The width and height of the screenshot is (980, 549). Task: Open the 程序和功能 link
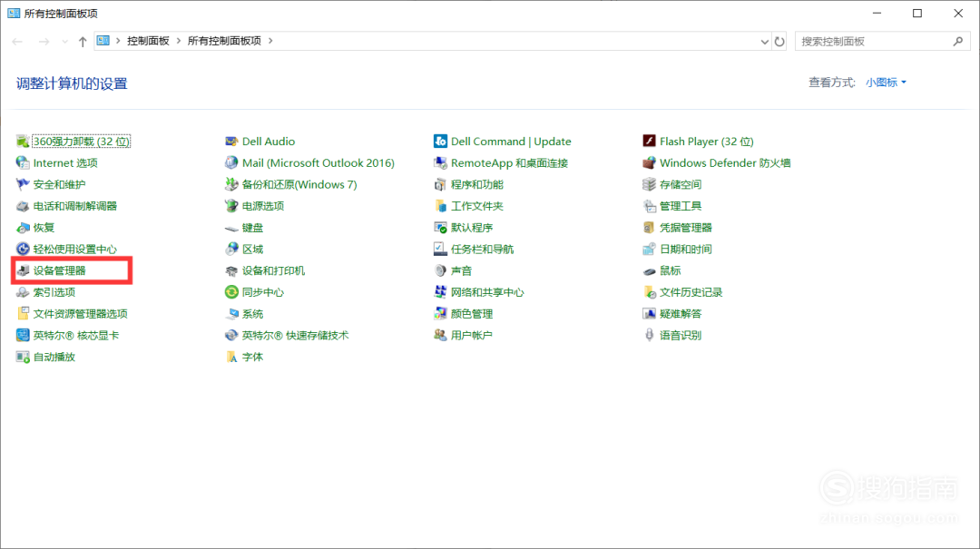(x=477, y=184)
